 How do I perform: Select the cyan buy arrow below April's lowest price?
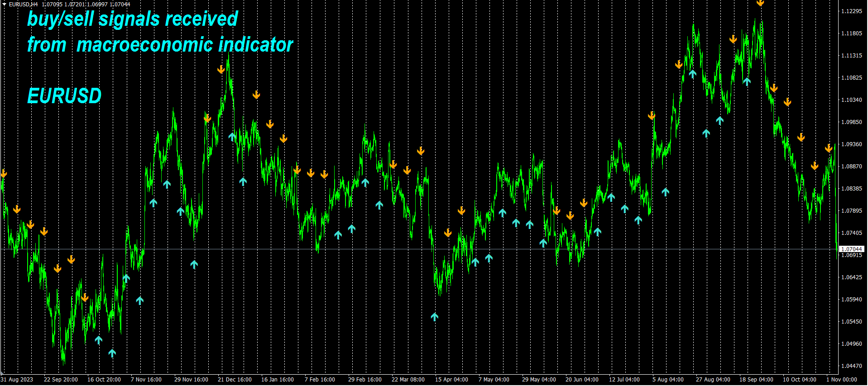435,317
